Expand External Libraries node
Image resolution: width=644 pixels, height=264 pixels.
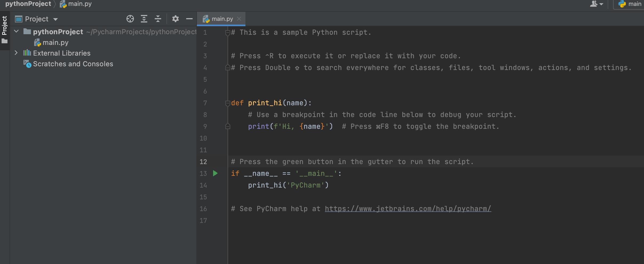coord(16,53)
